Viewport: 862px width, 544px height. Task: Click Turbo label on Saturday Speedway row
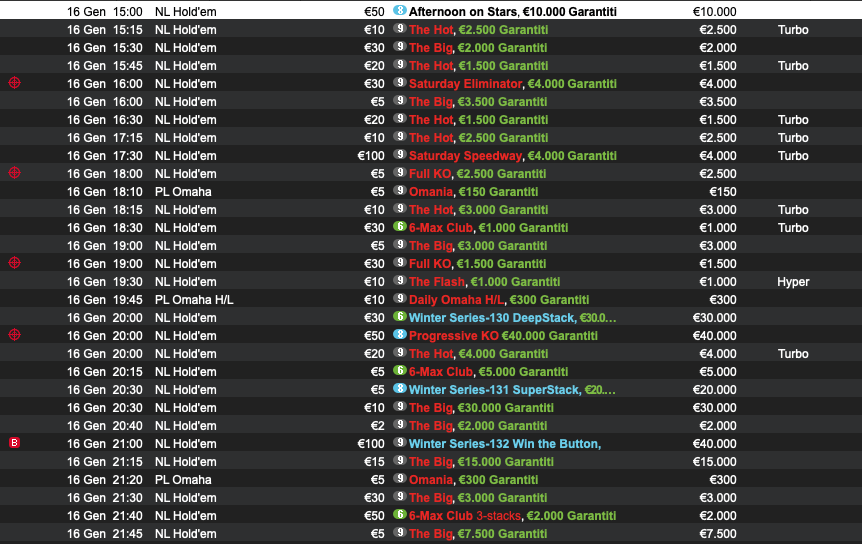[x=793, y=156]
